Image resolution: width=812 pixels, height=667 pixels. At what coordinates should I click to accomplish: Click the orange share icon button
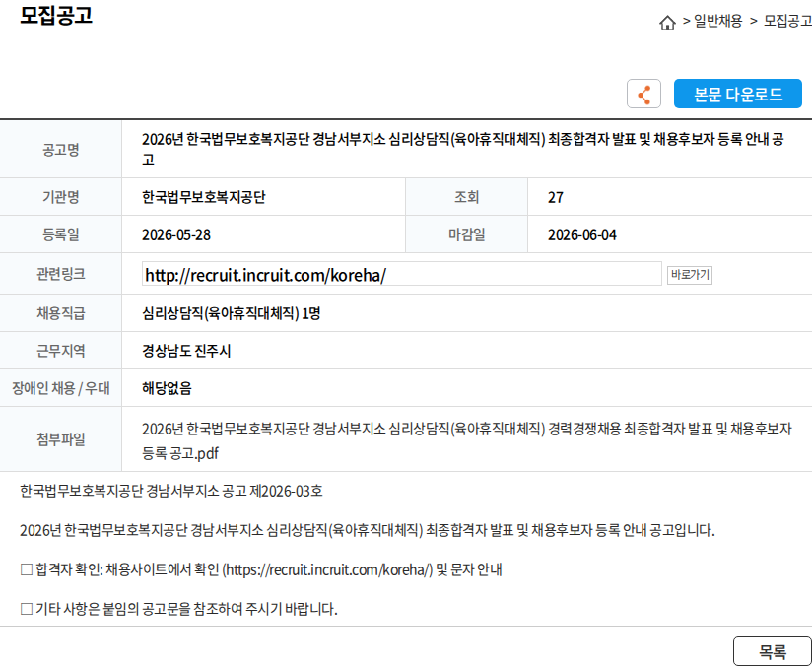point(643,94)
